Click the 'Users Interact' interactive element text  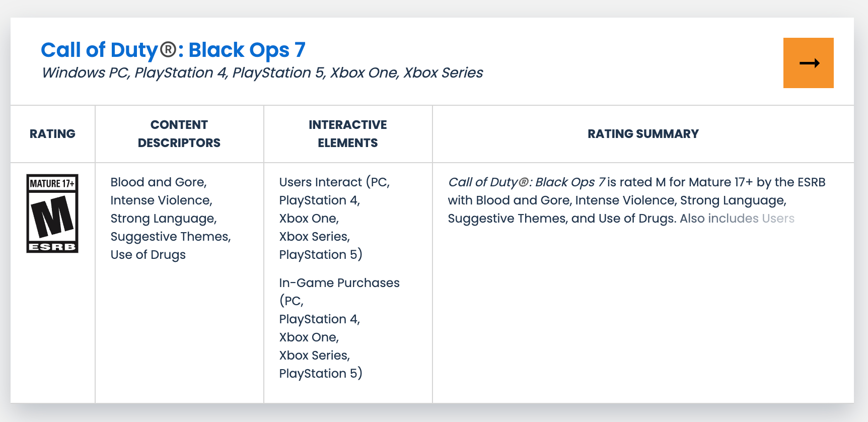pos(321,182)
